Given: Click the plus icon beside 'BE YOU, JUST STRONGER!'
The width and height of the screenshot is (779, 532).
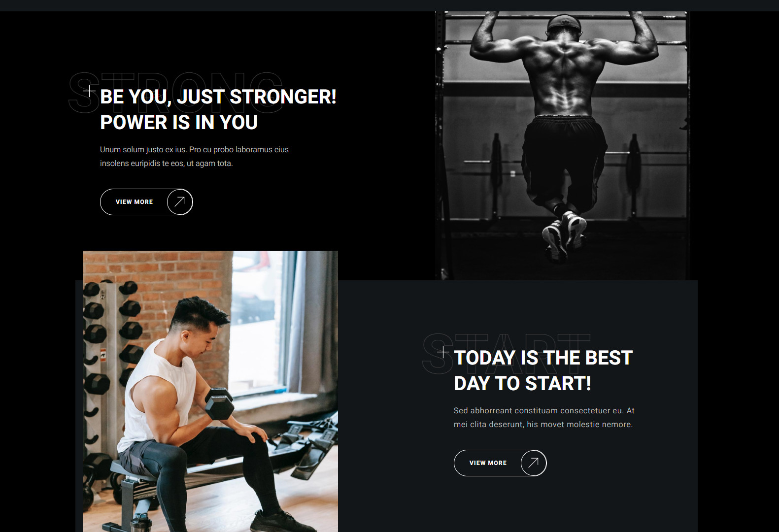Looking at the screenshot, I should point(89,91).
